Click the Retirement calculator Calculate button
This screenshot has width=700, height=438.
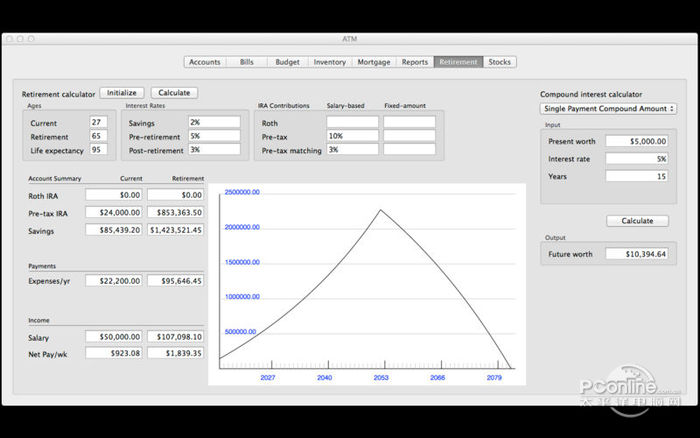point(174,93)
